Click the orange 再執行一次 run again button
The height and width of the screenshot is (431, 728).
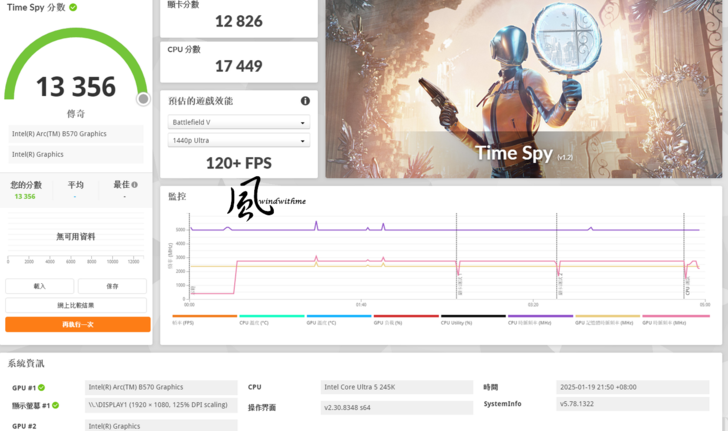(x=78, y=324)
